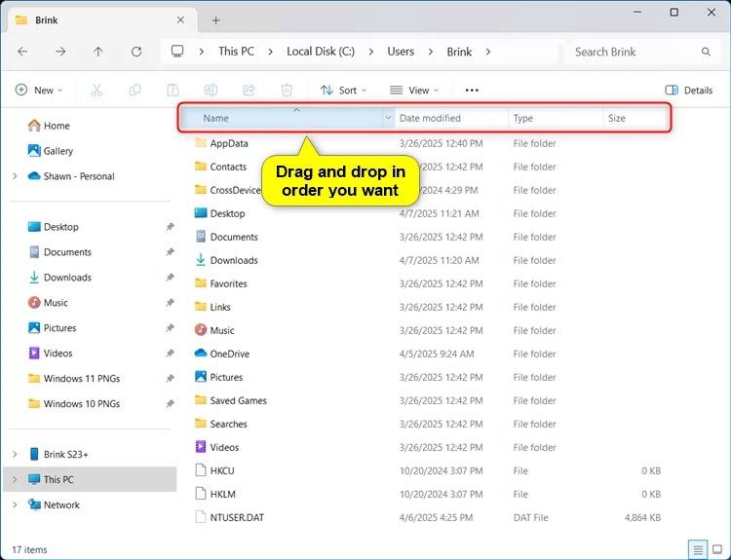The width and height of the screenshot is (731, 560).
Task: Click the Paste clipboard icon
Action: click(x=173, y=91)
